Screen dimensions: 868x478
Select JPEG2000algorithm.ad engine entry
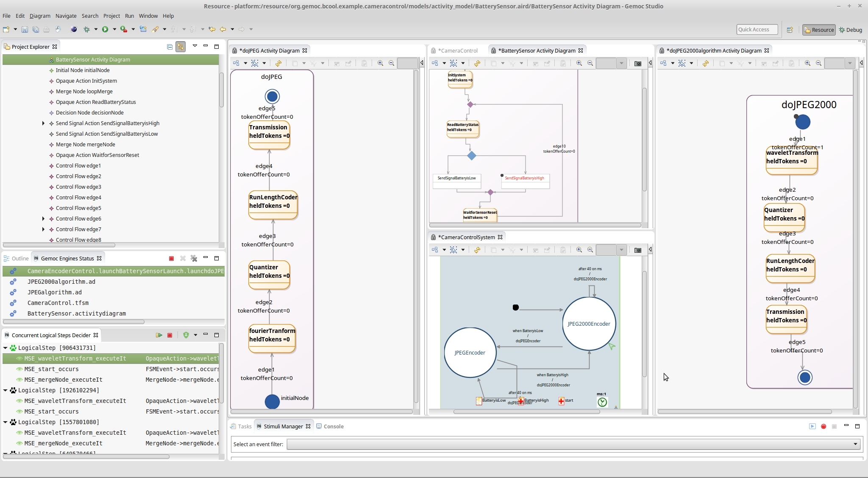point(61,282)
